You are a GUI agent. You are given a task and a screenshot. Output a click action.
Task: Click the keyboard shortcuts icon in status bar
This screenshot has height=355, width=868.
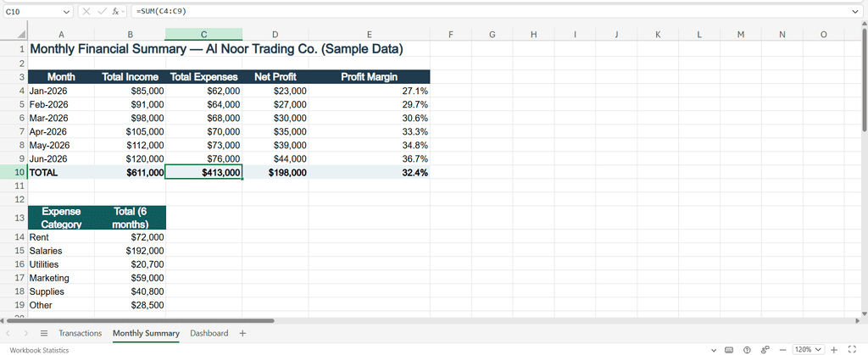tap(729, 349)
